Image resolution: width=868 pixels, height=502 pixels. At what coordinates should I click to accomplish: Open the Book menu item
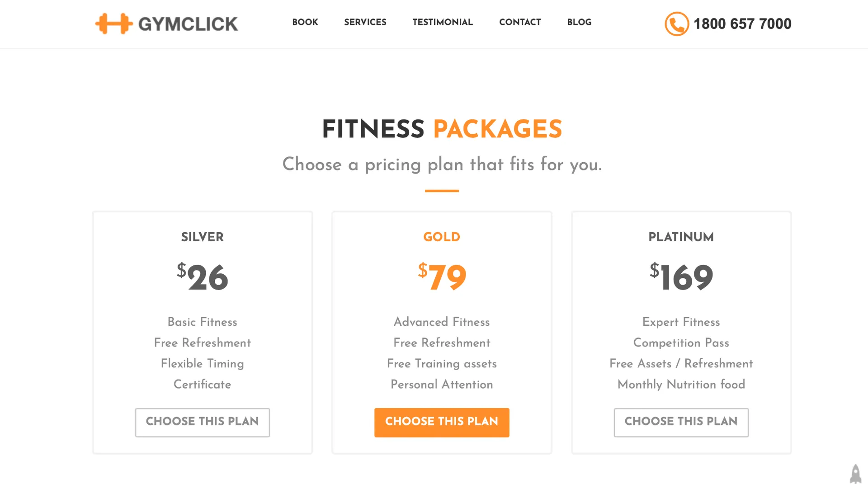coord(305,22)
